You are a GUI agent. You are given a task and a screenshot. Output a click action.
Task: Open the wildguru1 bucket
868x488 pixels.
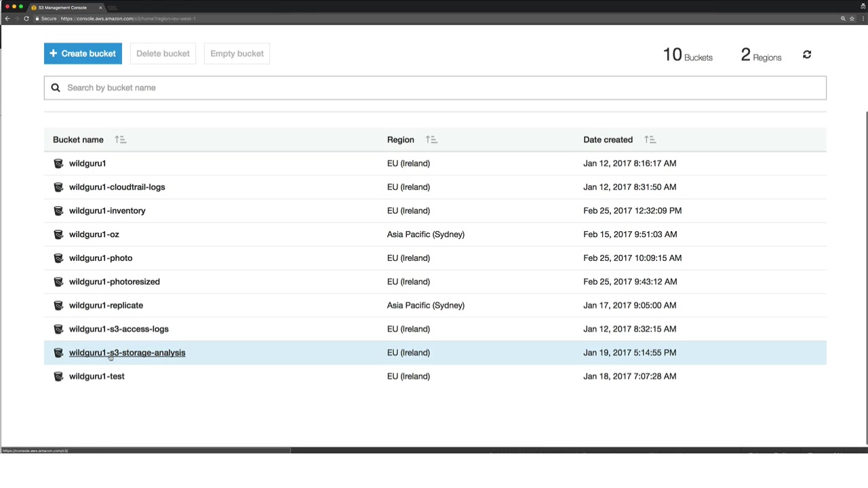[87, 163]
